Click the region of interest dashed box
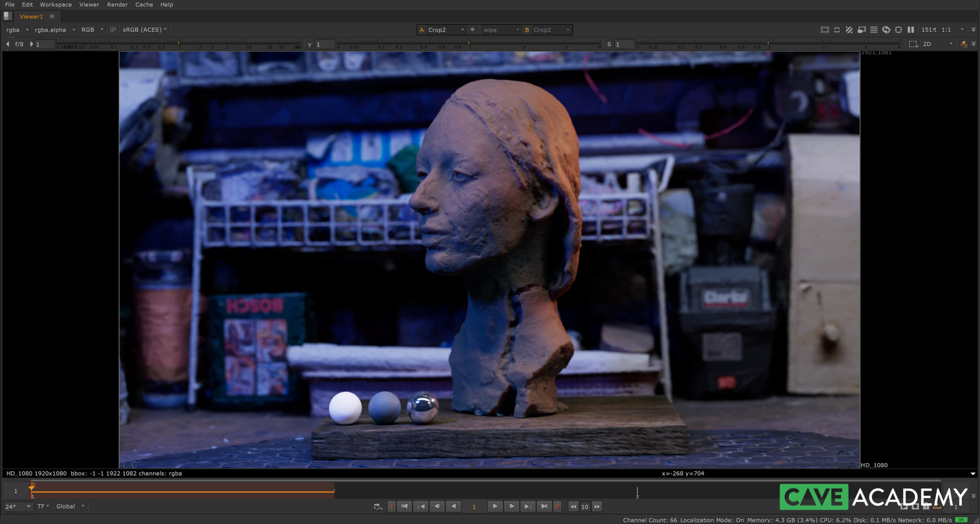980x524 pixels. [913, 44]
